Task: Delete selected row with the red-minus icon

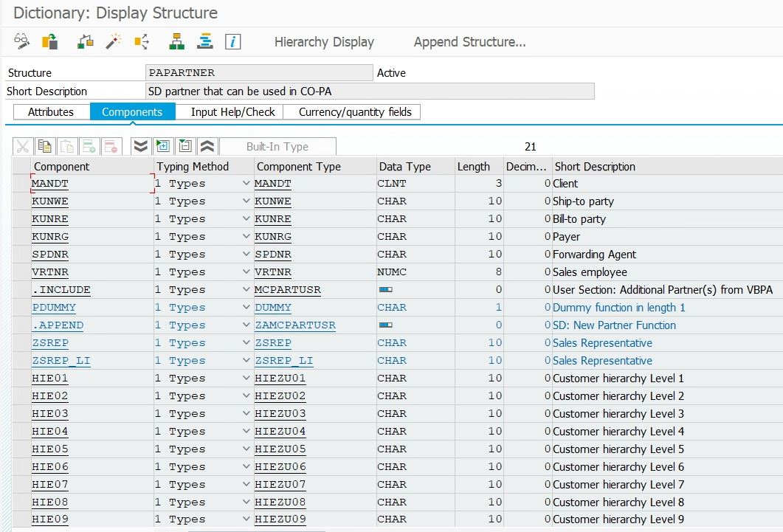Action: pos(113,145)
